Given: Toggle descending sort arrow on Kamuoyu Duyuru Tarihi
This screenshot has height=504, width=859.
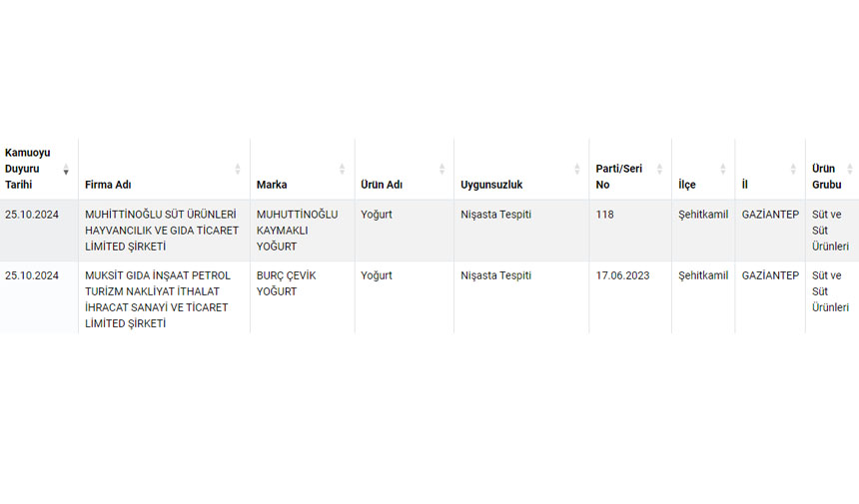Looking at the screenshot, I should pyautogui.click(x=66, y=171).
